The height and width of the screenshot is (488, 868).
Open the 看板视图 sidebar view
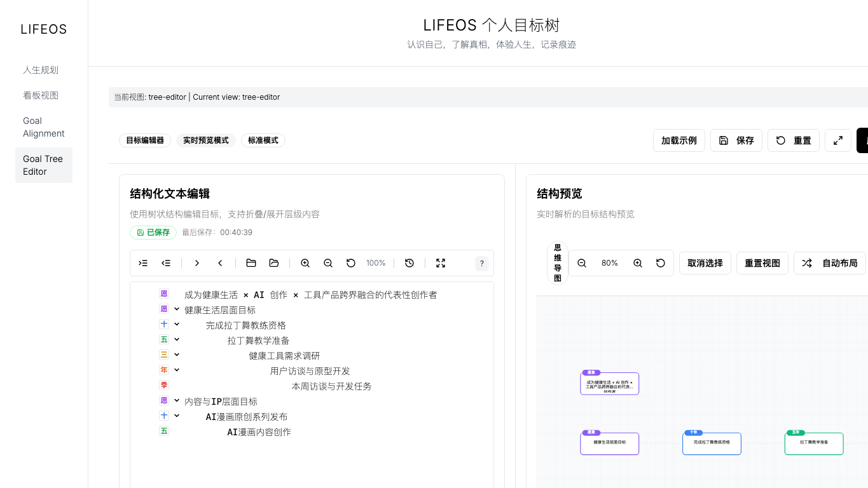tap(40, 95)
